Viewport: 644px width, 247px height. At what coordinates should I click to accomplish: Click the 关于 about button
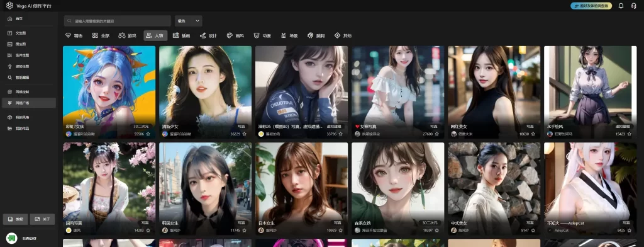coord(42,219)
